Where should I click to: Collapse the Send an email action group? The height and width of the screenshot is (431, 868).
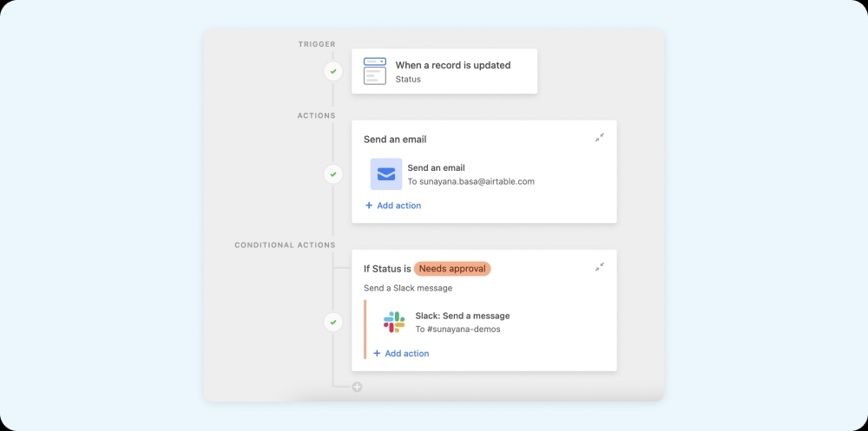click(x=600, y=138)
